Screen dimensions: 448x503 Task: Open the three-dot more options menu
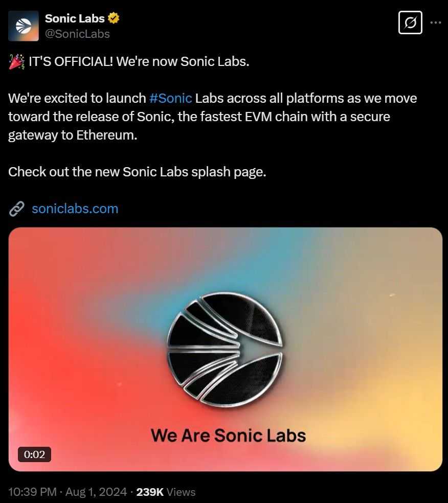(x=435, y=23)
